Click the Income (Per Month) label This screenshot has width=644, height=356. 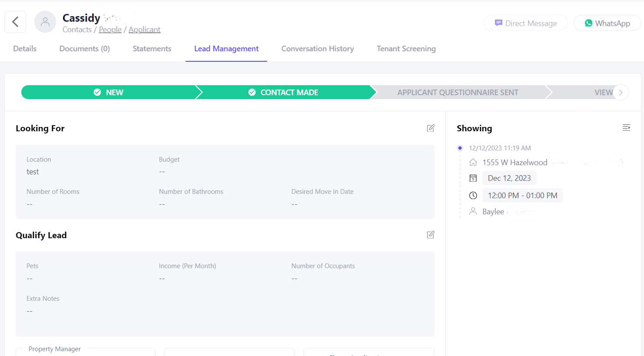[187, 266]
